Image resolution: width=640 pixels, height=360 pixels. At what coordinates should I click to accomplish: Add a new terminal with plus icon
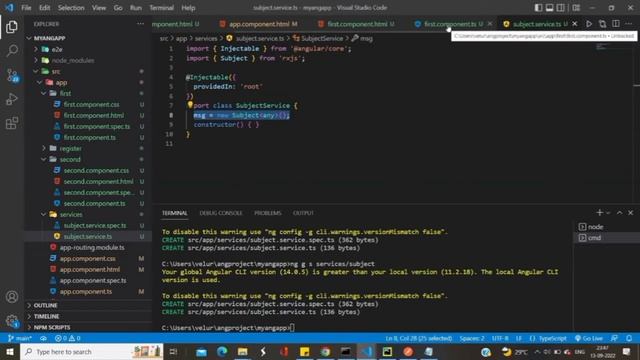point(599,213)
